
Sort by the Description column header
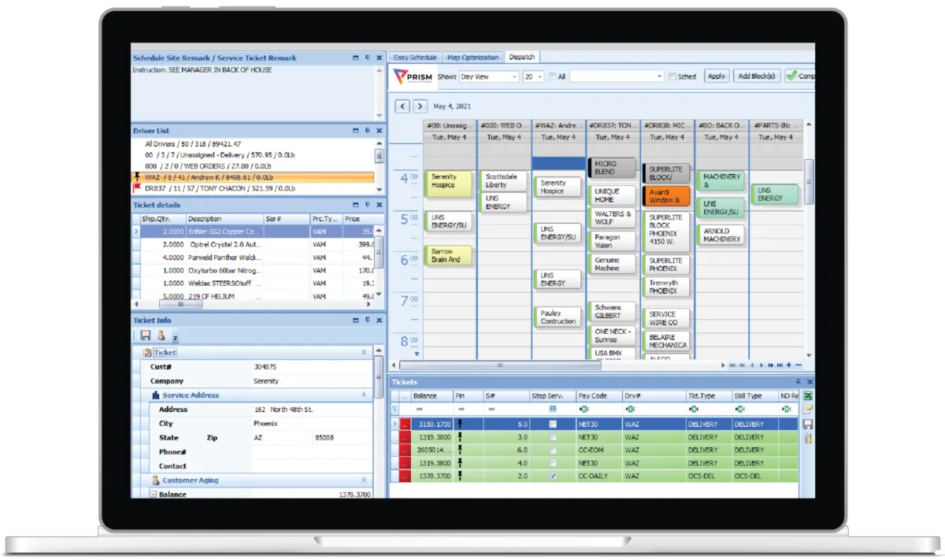click(224, 219)
